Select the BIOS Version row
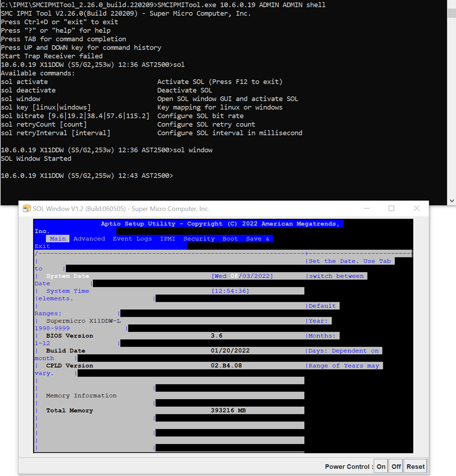The height and width of the screenshot is (476, 456). pos(70,336)
